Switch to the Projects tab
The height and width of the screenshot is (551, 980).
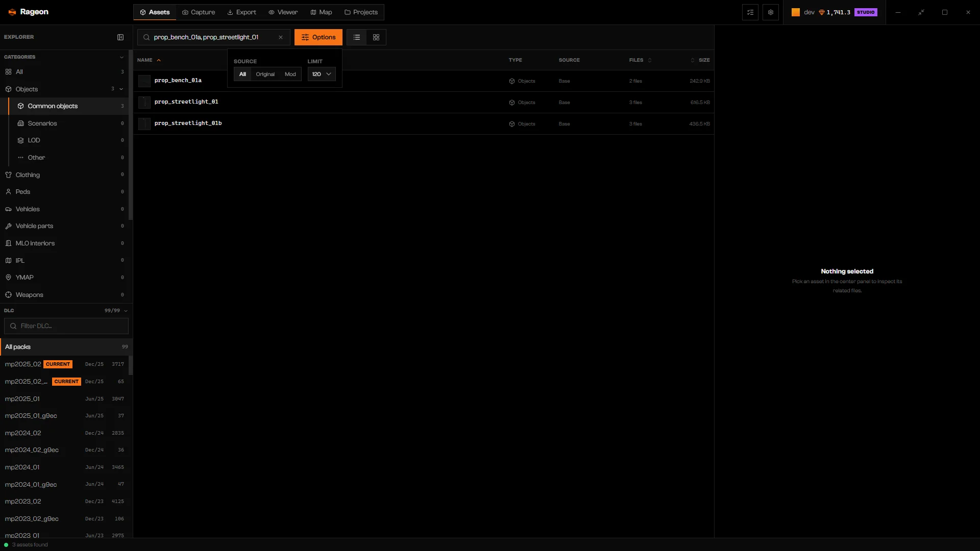coord(361,12)
